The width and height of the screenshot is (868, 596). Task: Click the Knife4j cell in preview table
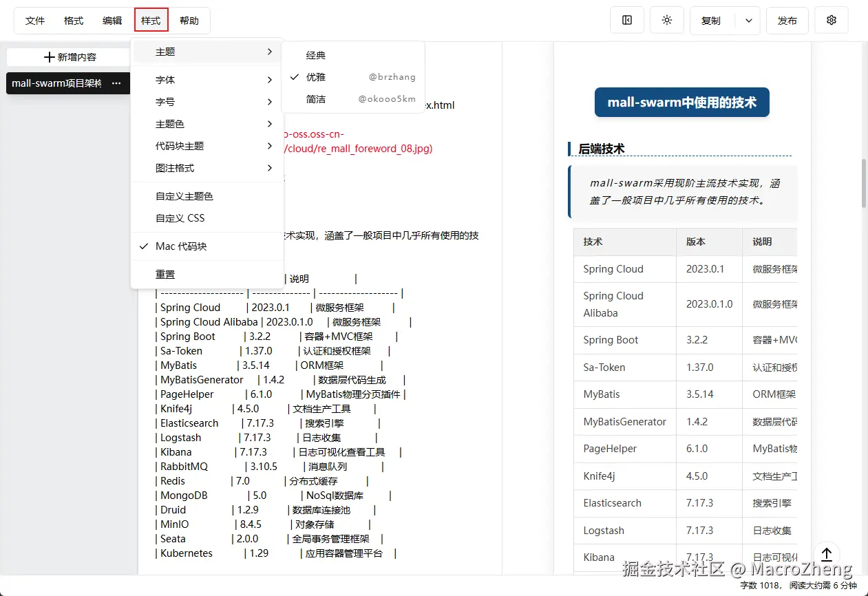(x=624, y=476)
